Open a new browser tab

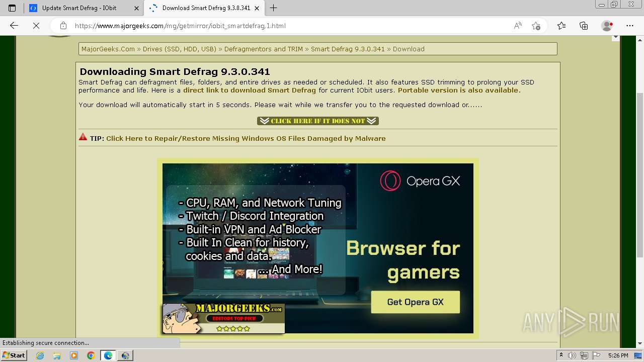274,8
